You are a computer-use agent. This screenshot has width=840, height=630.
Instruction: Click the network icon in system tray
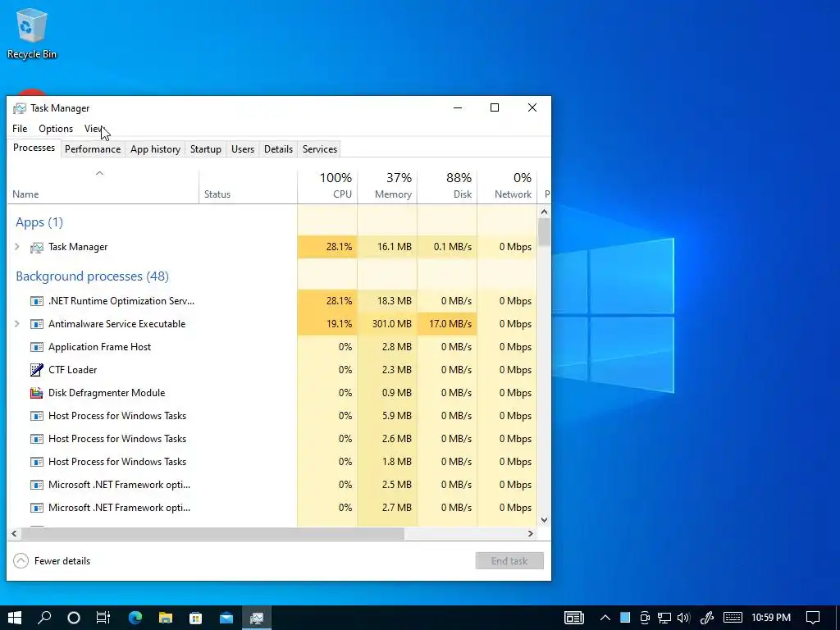[x=664, y=618]
